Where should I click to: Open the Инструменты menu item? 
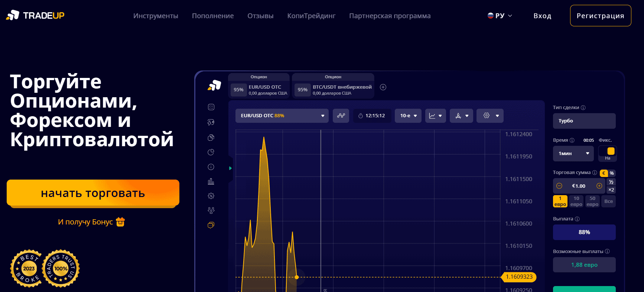point(156,16)
